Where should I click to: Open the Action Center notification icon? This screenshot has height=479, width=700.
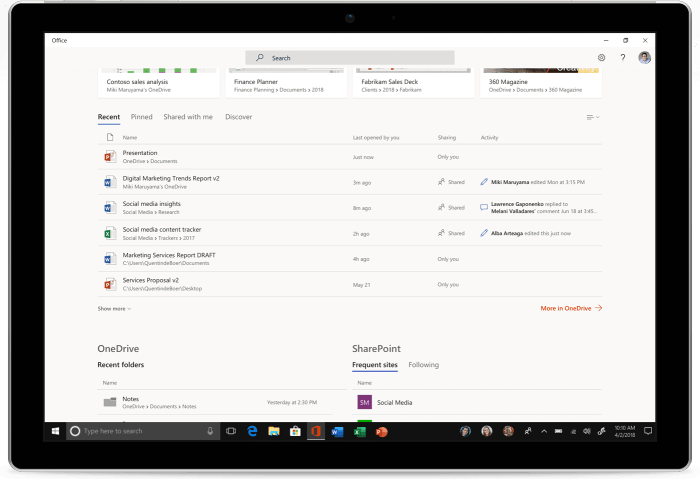(x=648, y=431)
